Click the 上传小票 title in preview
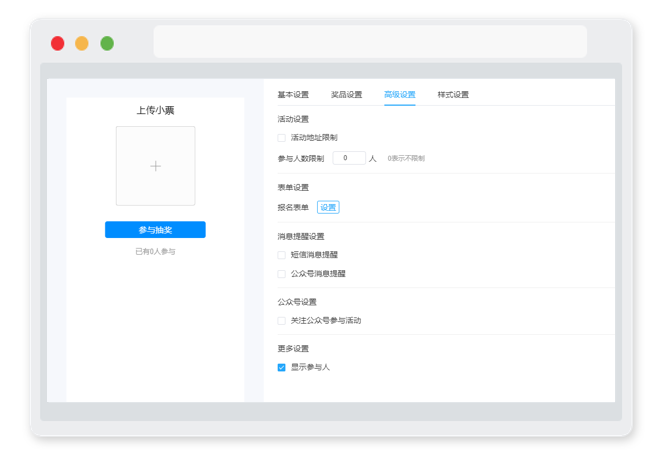 (155, 111)
